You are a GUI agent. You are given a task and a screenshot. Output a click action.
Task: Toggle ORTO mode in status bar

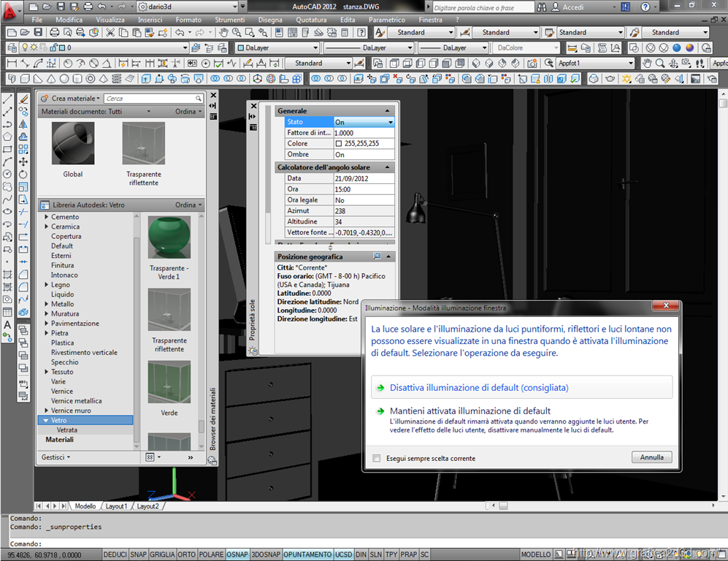pyautogui.click(x=186, y=555)
